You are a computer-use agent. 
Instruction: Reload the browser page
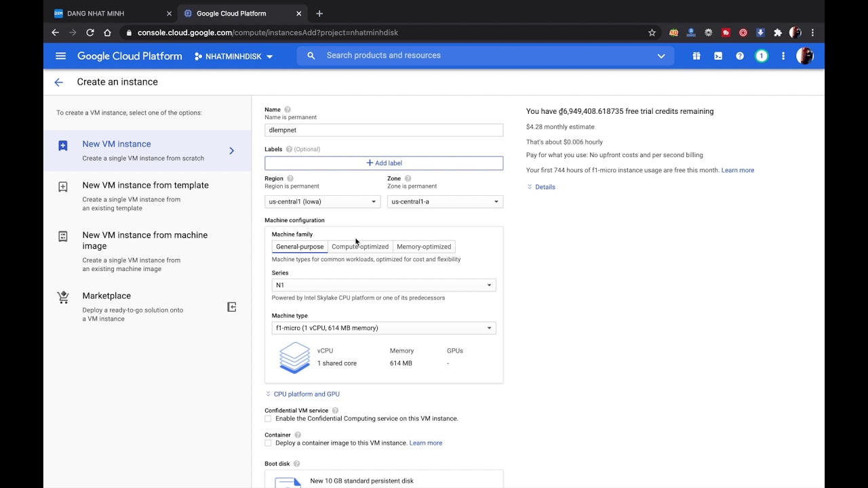90,33
